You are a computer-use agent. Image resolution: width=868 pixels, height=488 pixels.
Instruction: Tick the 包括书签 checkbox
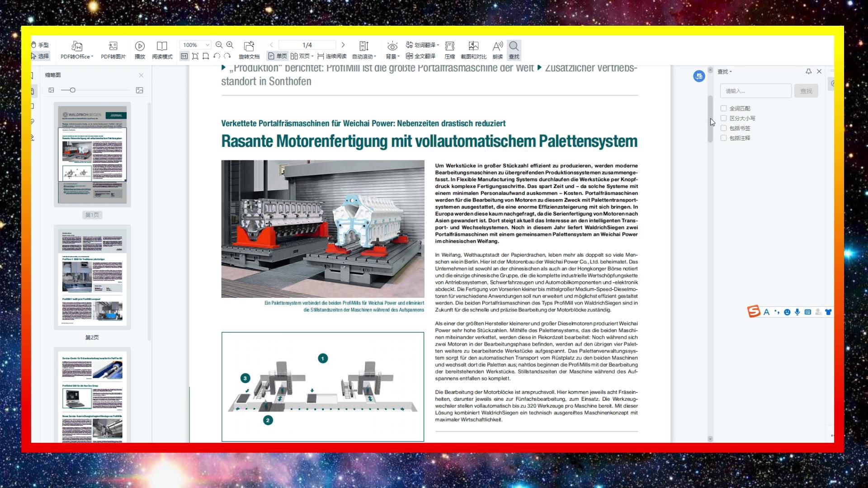pos(723,128)
